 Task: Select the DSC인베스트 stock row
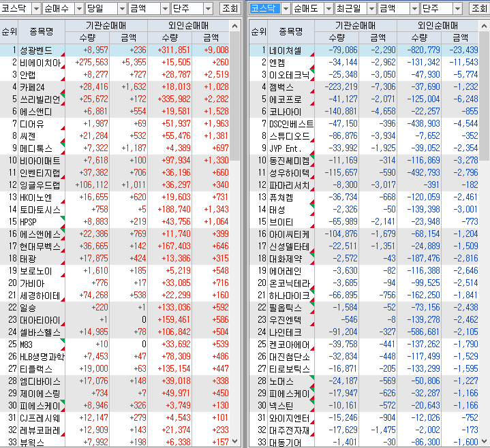click(x=364, y=124)
